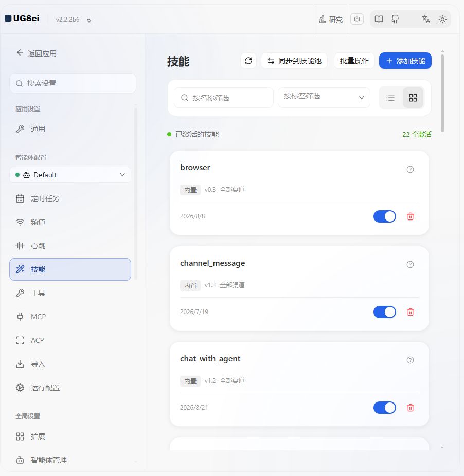
Task: Open MCP settings
Action: click(x=70, y=317)
